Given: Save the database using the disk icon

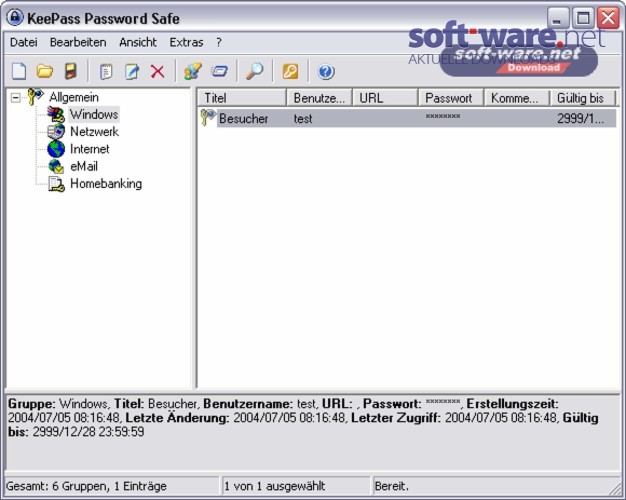Looking at the screenshot, I should [71, 71].
